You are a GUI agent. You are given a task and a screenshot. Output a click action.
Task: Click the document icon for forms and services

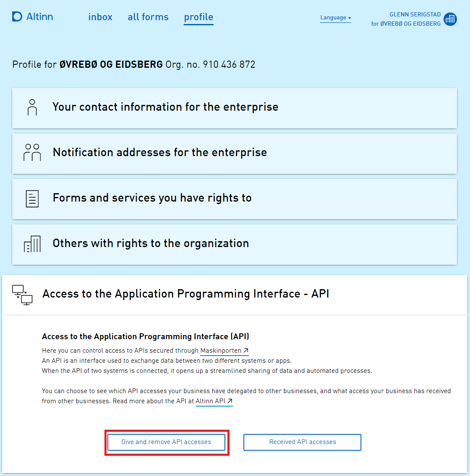click(32, 198)
